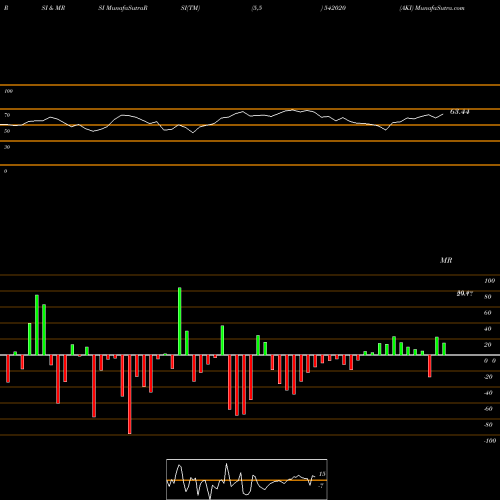Click the 'SI & MR' header label
This screenshot has height=500, width=500.
pos(53,8)
